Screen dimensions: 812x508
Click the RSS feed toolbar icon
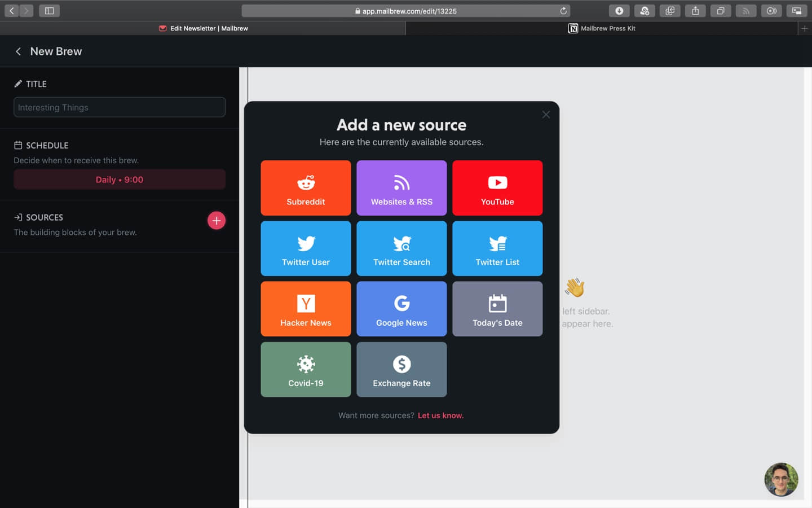[746, 11]
